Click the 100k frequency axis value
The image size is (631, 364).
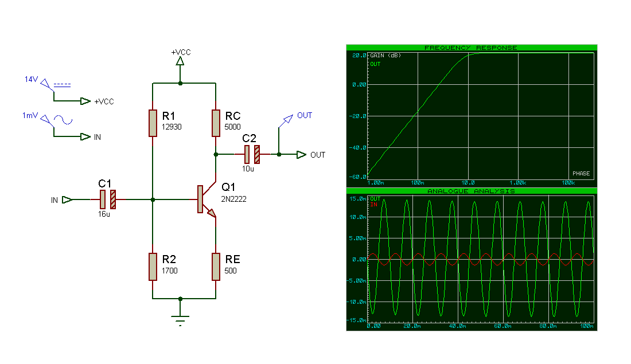[568, 183]
